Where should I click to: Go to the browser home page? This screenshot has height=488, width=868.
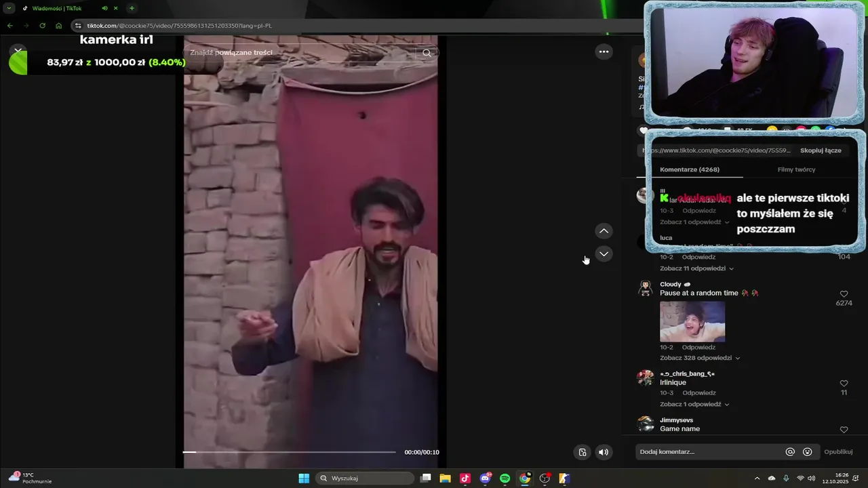tap(58, 26)
